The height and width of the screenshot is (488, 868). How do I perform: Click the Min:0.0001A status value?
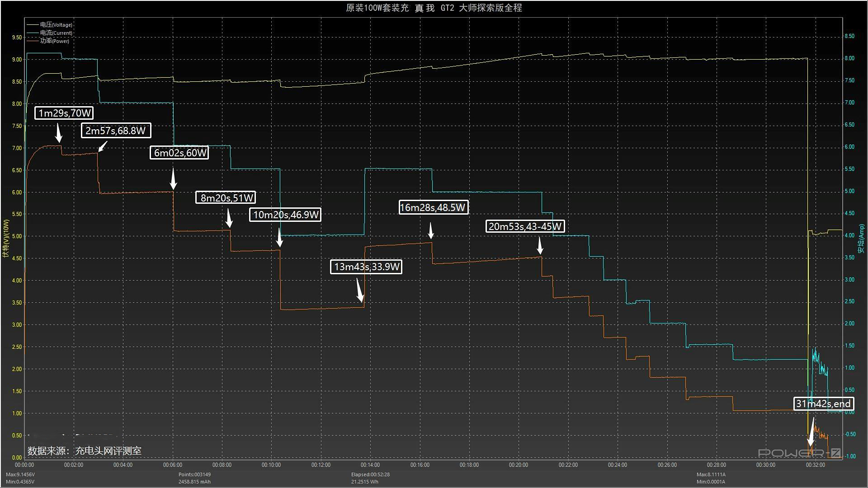[711, 482]
